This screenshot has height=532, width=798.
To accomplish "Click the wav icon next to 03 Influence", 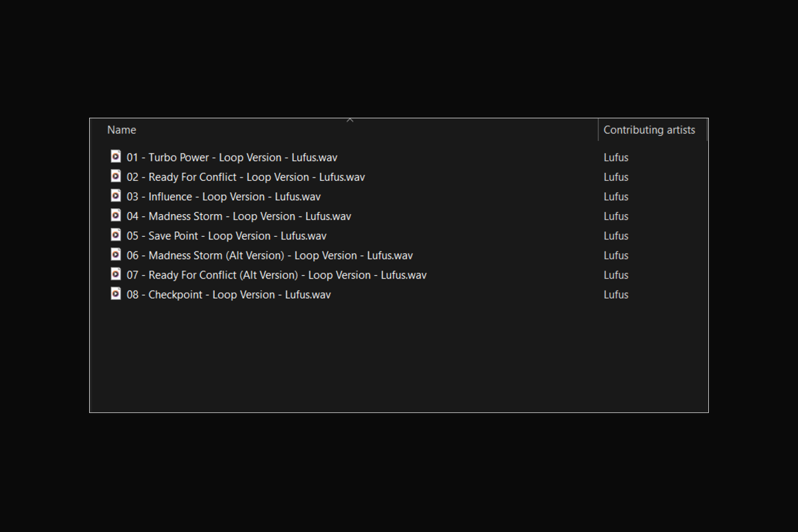I will click(116, 196).
